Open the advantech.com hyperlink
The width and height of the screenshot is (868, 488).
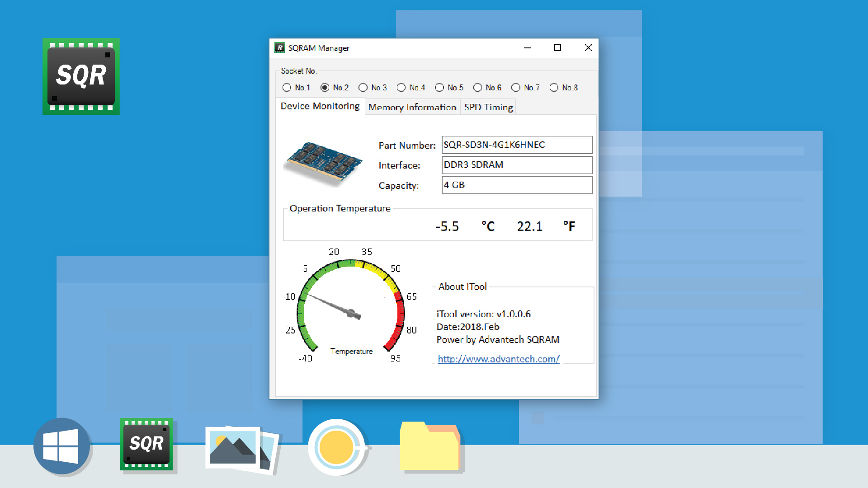499,359
